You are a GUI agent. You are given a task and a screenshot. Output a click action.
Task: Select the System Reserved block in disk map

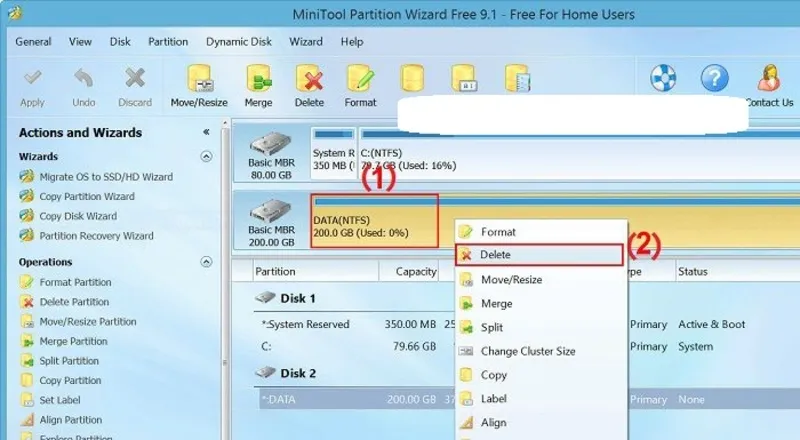(334, 154)
